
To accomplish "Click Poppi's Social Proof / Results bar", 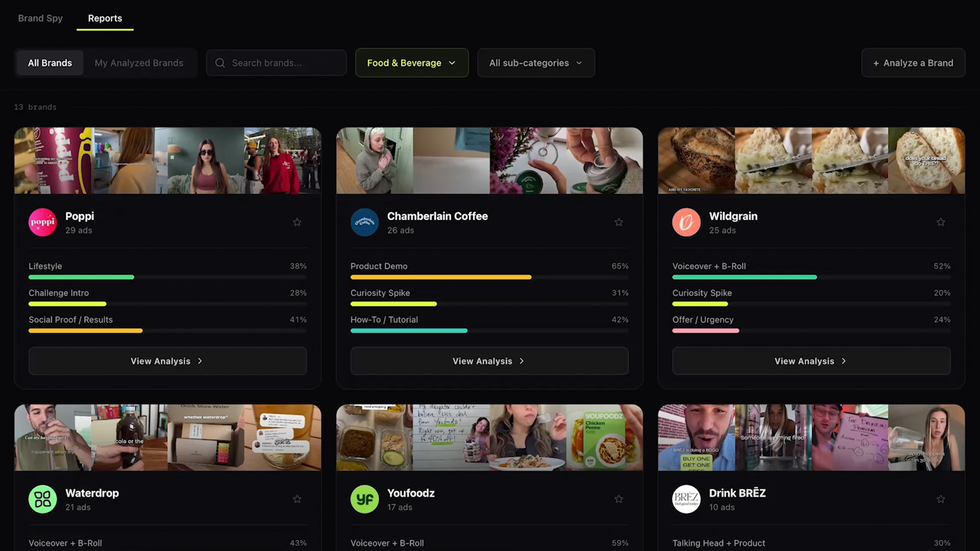I will tap(167, 331).
